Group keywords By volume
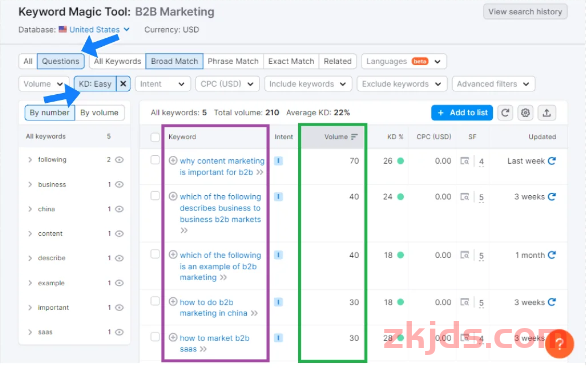Screen dimensions: 586x368 pos(99,113)
